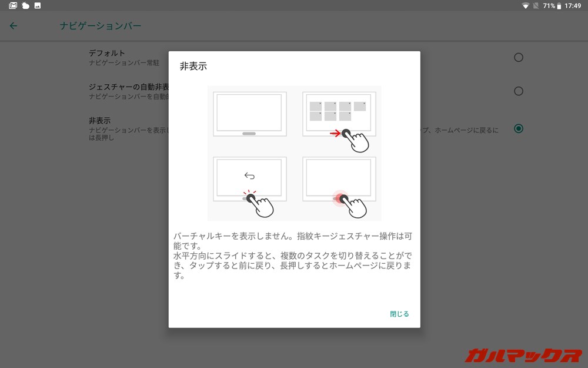Tap the cloud notification icon in status bar
588x368 pixels.
25,6
